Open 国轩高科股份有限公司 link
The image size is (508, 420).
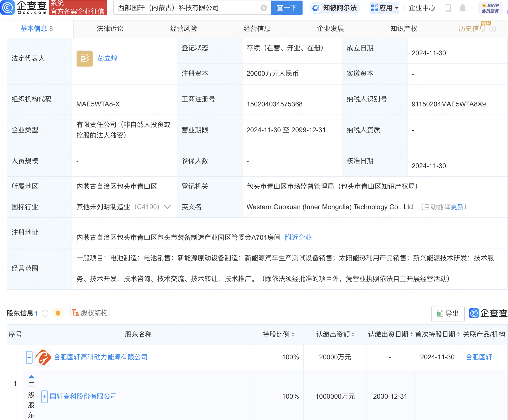(x=83, y=396)
